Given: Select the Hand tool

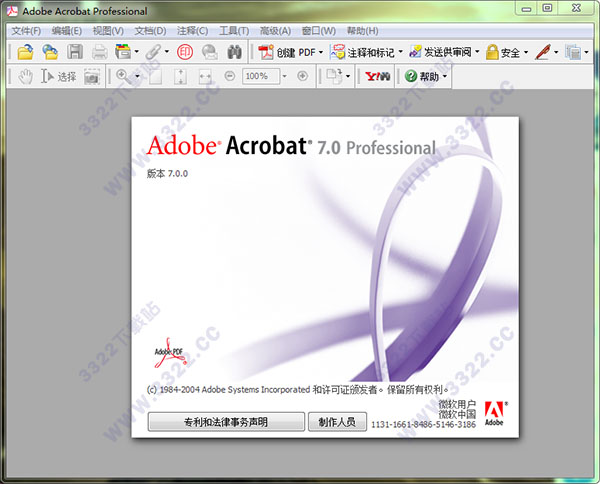Looking at the screenshot, I should click(25, 76).
